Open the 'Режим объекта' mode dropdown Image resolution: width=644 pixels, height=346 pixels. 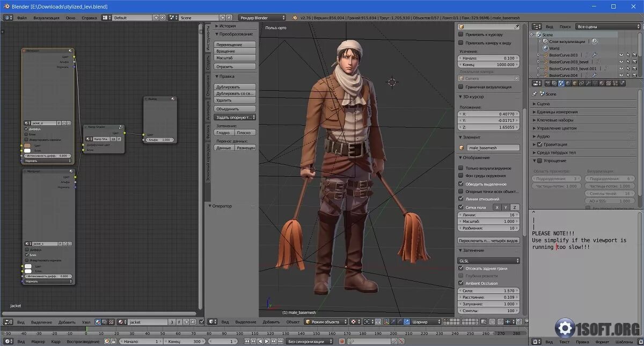pos(325,322)
